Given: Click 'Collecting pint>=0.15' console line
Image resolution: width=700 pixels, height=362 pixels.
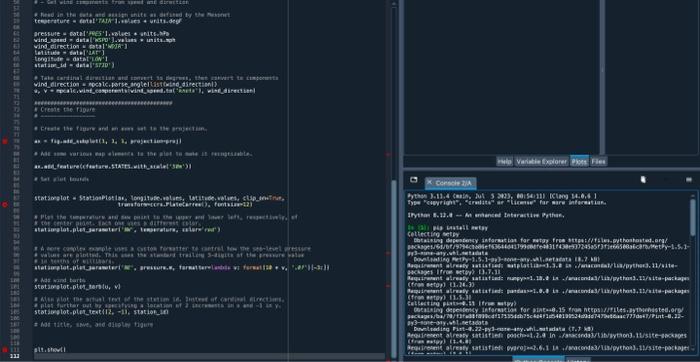Looking at the screenshot, I should 462,304.
